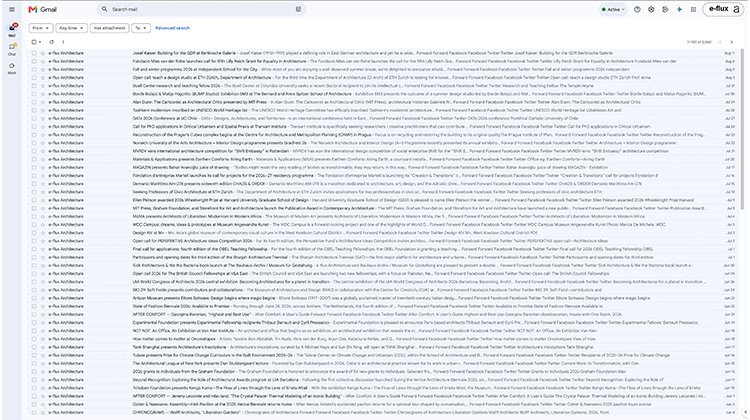750x420 pixels.
Task: Open Mail in the left sidebar
Action: [x=12, y=30]
